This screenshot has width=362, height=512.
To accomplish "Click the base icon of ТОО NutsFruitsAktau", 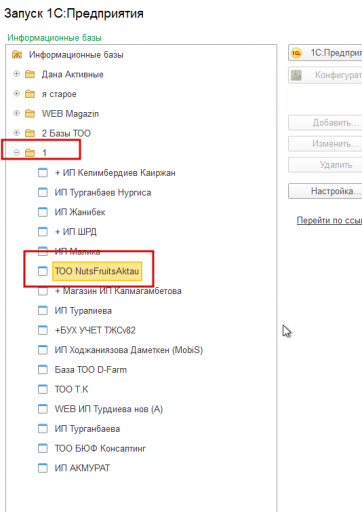I will click(x=43, y=271).
